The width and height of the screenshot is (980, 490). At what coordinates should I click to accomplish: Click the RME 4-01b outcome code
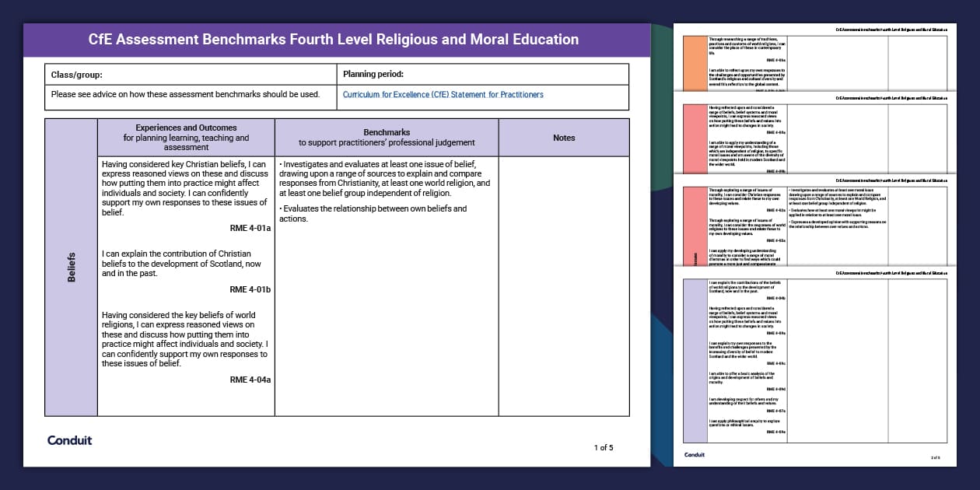[250, 289]
